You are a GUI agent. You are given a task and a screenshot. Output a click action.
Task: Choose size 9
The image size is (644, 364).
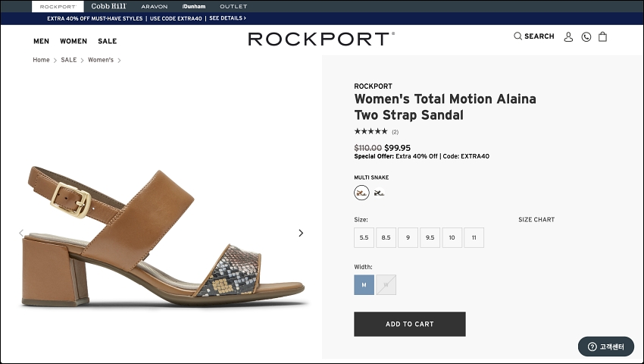(408, 237)
